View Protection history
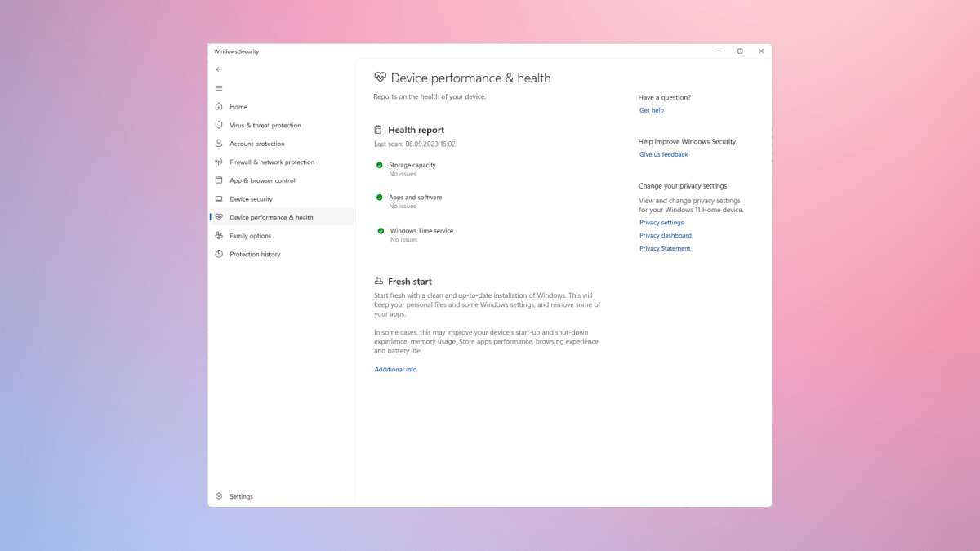The height and width of the screenshot is (551, 980). pos(281,254)
